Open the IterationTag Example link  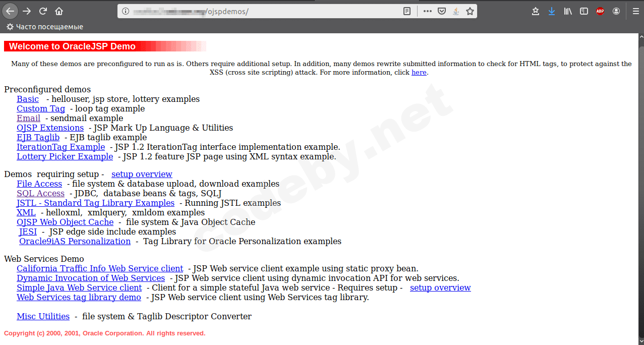pyautogui.click(x=61, y=147)
